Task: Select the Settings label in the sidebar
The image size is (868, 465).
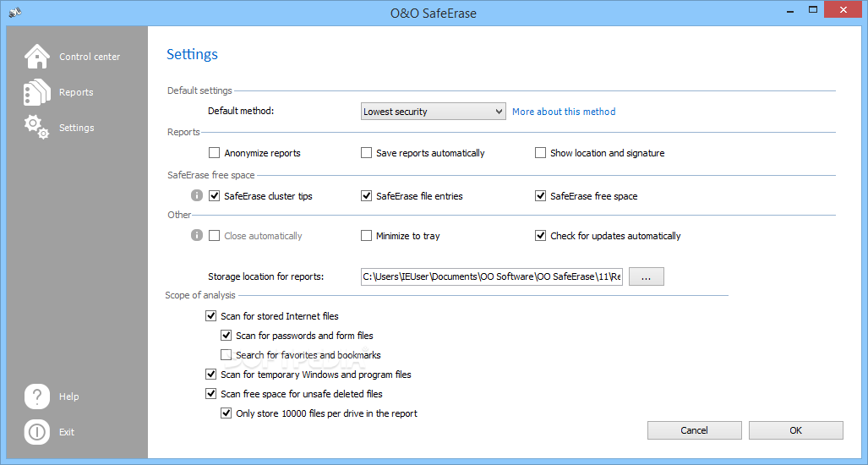Action: (x=76, y=128)
